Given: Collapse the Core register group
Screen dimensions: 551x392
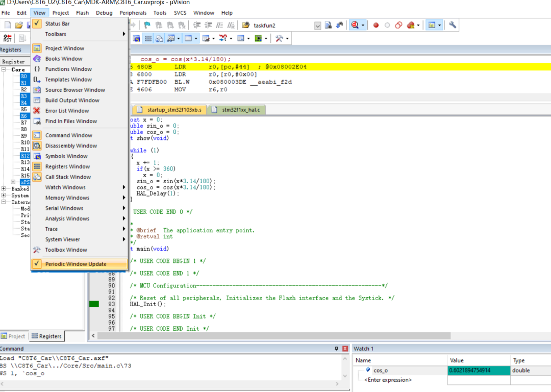Looking at the screenshot, I should [4, 69].
